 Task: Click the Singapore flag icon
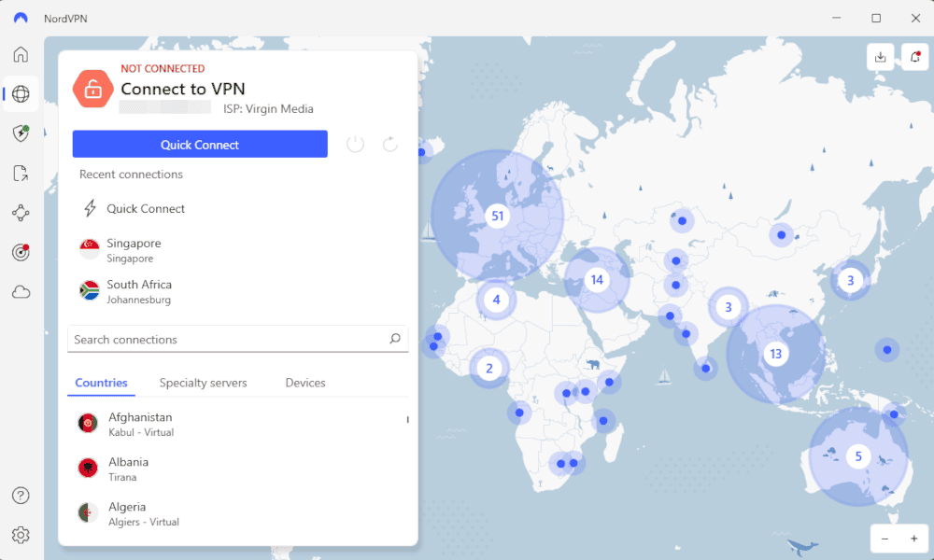[x=90, y=249]
